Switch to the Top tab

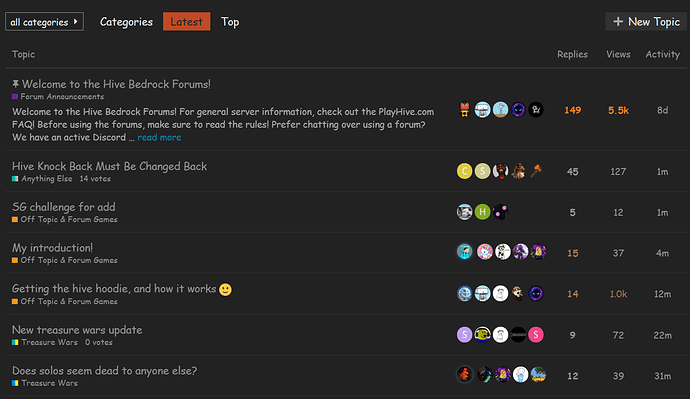pyautogui.click(x=230, y=22)
